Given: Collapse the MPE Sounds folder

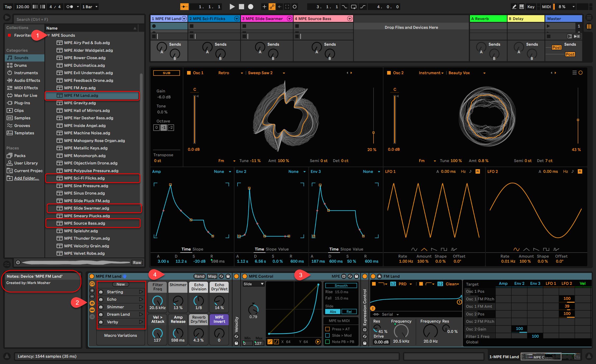Looking at the screenshot, I should [x=48, y=35].
